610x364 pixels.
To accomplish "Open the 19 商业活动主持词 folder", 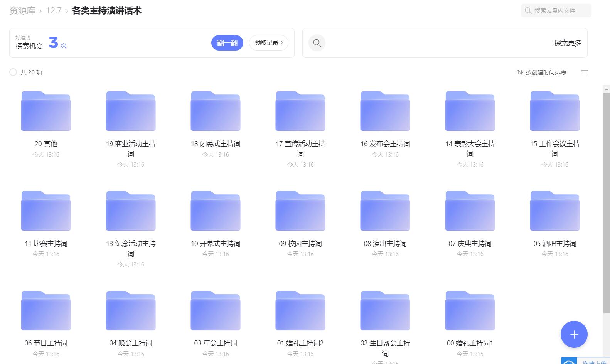I will (131, 111).
